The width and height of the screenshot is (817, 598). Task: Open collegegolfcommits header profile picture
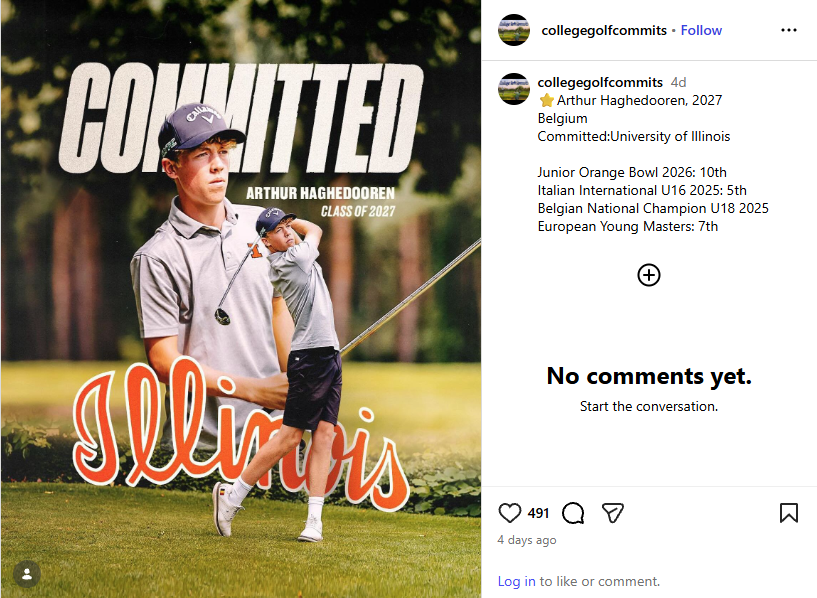coord(514,30)
